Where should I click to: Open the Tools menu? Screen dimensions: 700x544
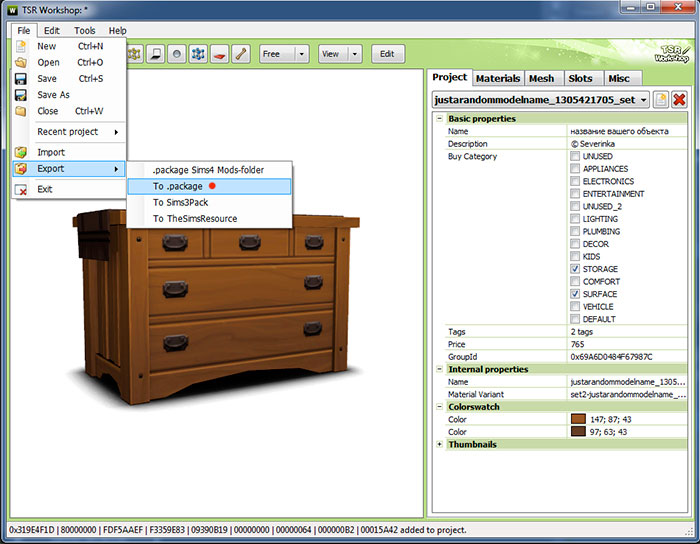(x=85, y=30)
